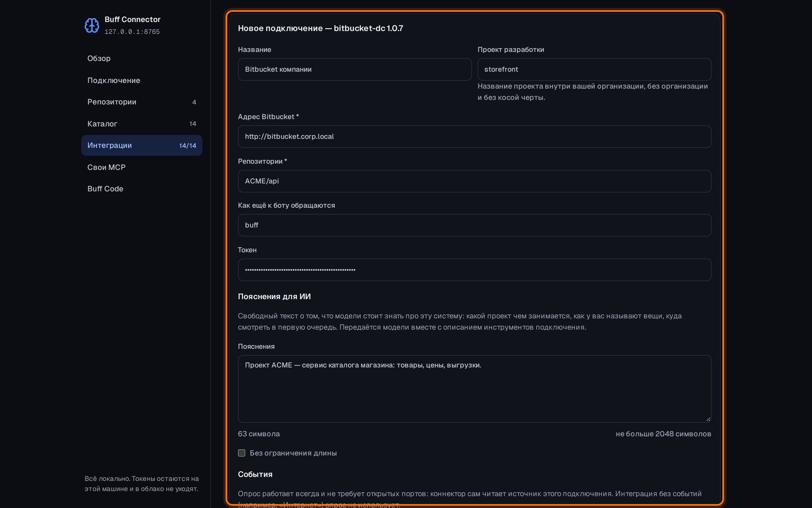Click the Проект разработки hint text
The image size is (812, 508).
point(593,92)
